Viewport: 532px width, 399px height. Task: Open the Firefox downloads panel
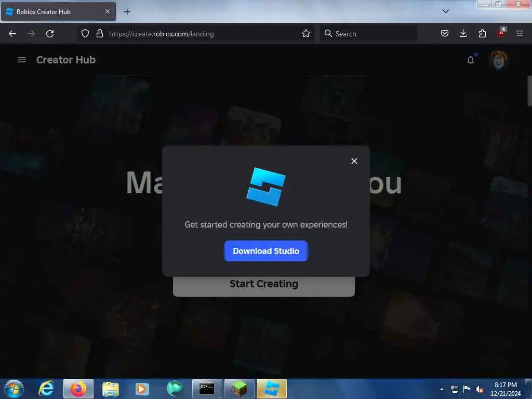coord(463,34)
